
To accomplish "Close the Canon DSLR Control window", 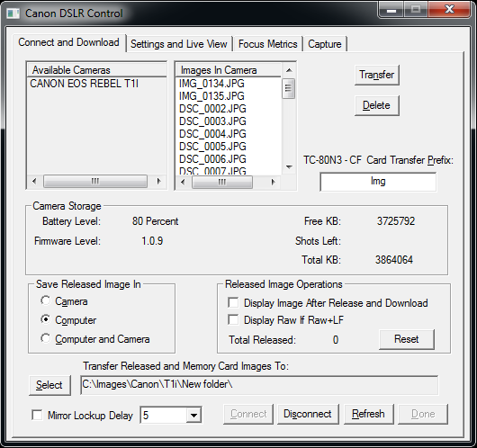I will 449,10.
